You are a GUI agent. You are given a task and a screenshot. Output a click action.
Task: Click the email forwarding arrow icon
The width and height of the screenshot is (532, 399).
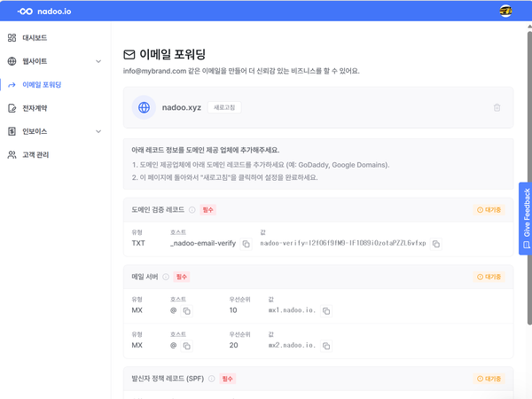point(12,85)
